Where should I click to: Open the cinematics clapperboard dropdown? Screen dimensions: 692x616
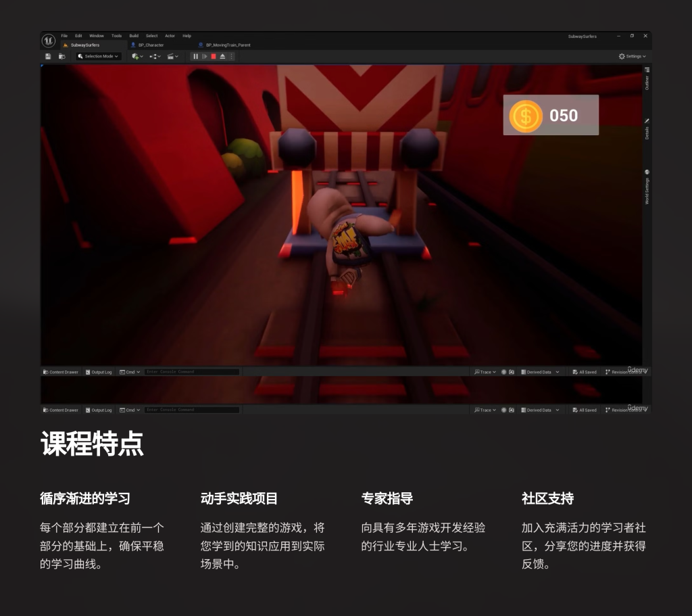[x=172, y=57]
